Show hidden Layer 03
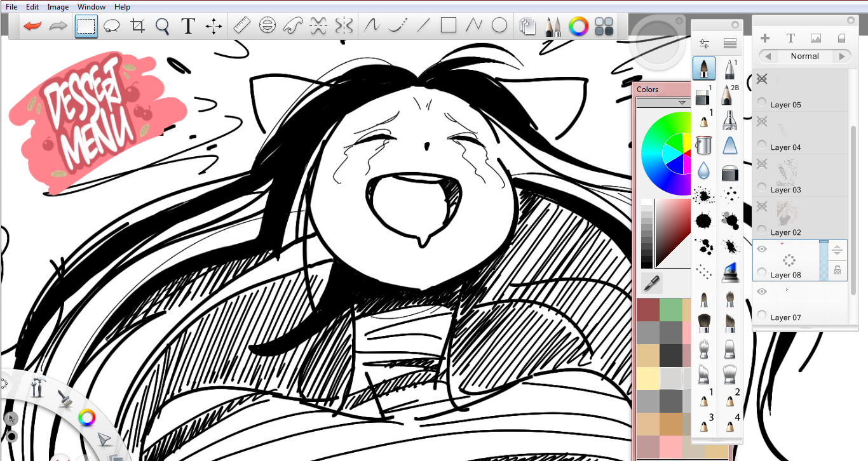Screen dimensions: 868x461 tap(763, 164)
